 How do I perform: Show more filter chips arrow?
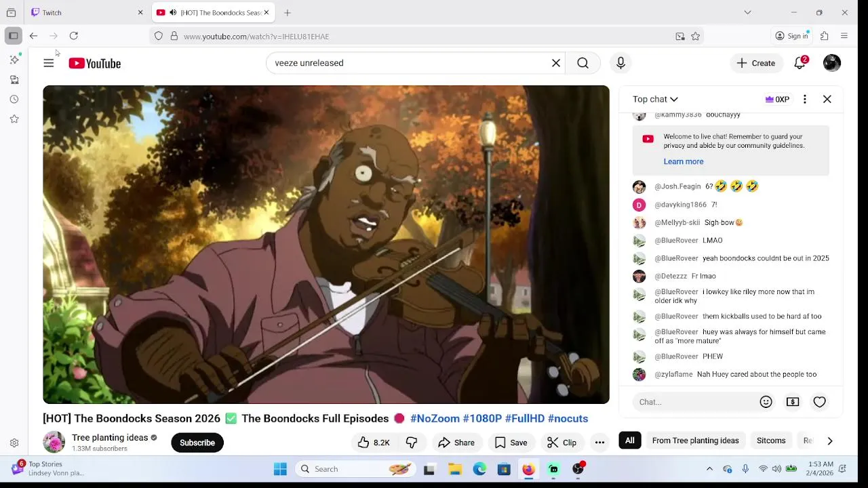pyautogui.click(x=830, y=441)
